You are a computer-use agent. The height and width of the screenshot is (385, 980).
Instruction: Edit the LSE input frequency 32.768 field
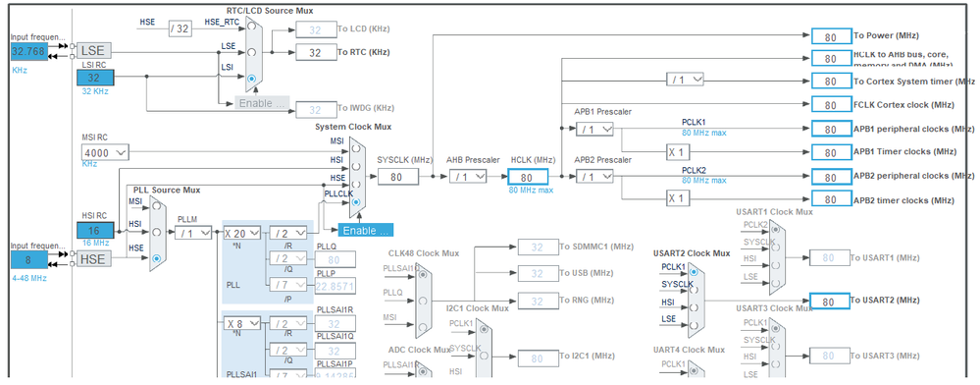point(28,51)
